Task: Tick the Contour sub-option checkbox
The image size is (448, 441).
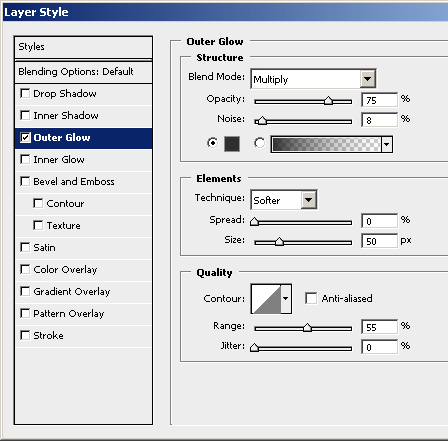Action: pyautogui.click(x=38, y=203)
